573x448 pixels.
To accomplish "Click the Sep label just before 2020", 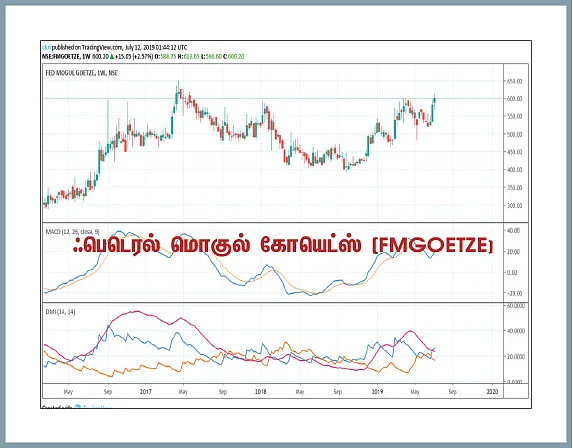I will click(452, 392).
